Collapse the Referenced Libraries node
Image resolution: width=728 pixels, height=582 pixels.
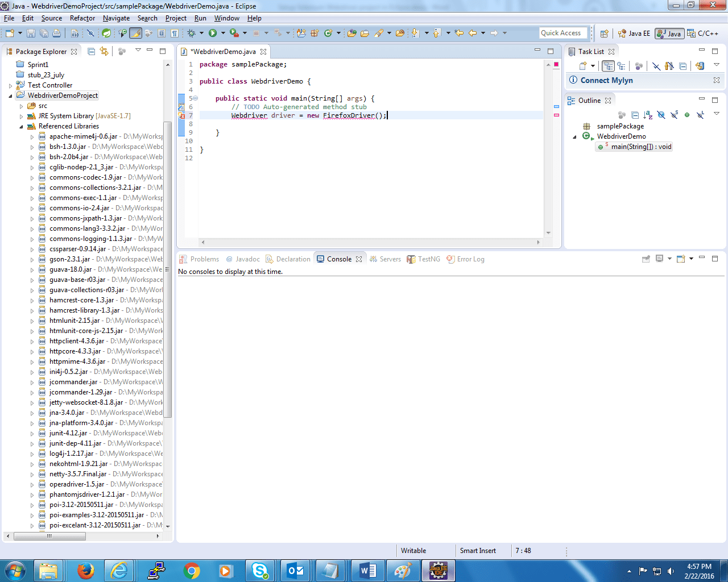click(22, 127)
